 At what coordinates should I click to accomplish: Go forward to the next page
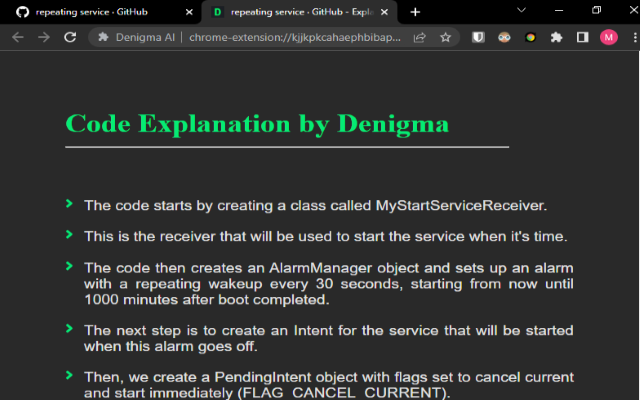click(44, 38)
